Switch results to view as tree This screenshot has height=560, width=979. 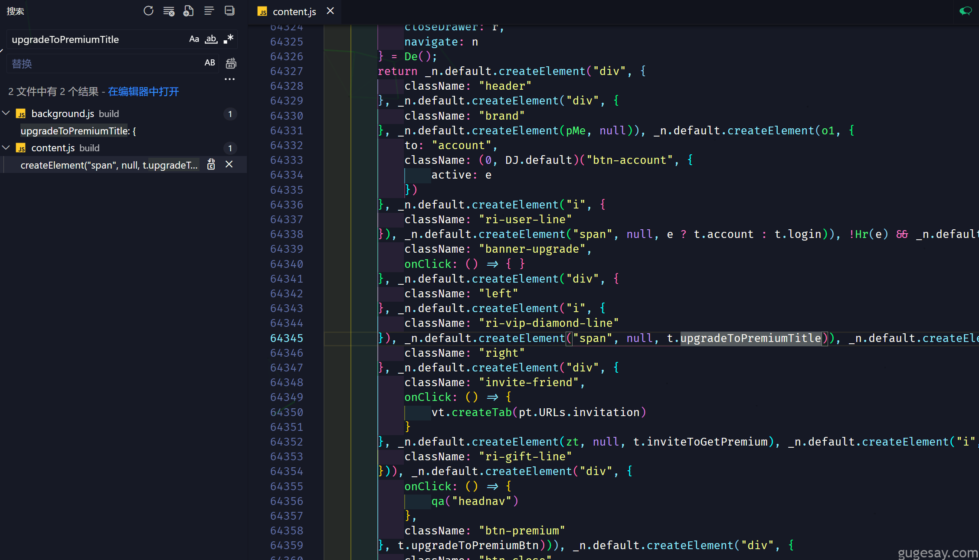(209, 11)
